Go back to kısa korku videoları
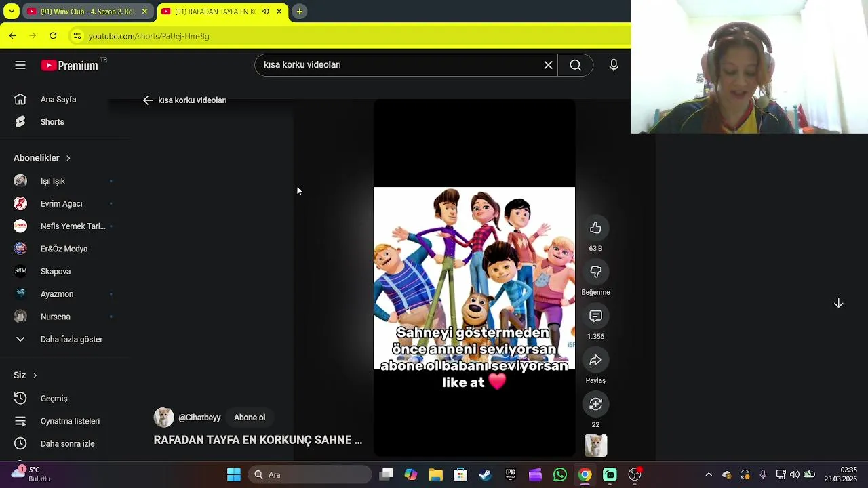Screen dimensions: 868x488 pyautogui.click(x=148, y=100)
